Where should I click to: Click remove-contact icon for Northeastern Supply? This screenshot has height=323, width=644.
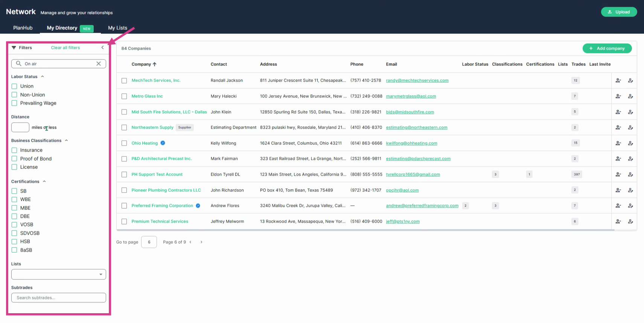point(618,127)
